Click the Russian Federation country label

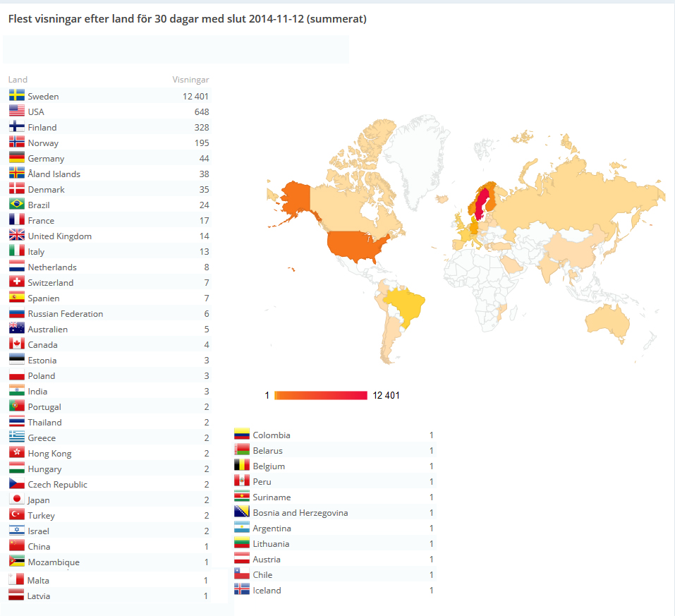click(66, 314)
